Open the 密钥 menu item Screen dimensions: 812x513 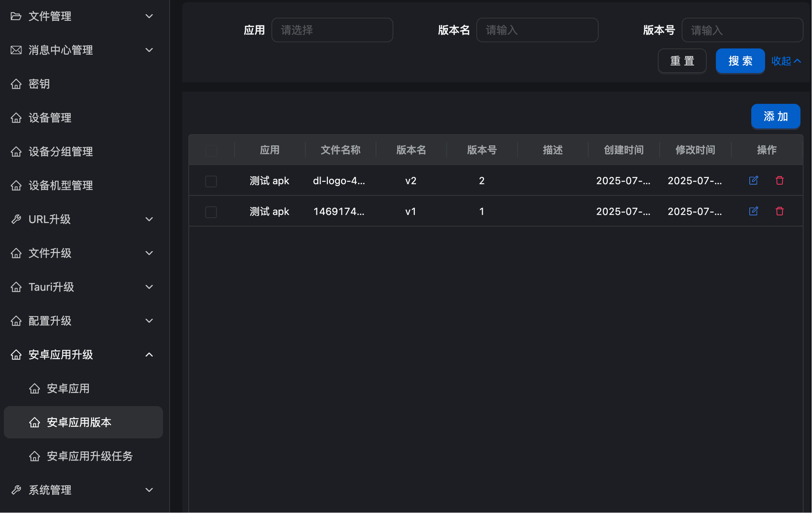[83, 84]
